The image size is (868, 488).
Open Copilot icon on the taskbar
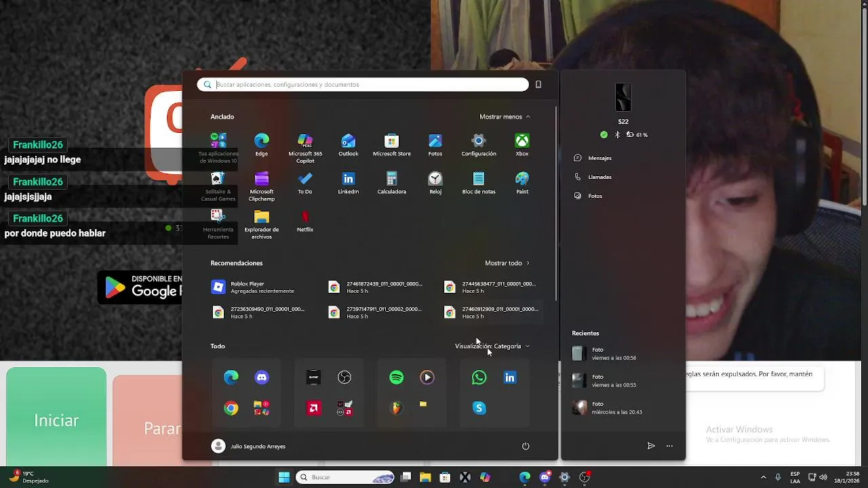(485, 477)
